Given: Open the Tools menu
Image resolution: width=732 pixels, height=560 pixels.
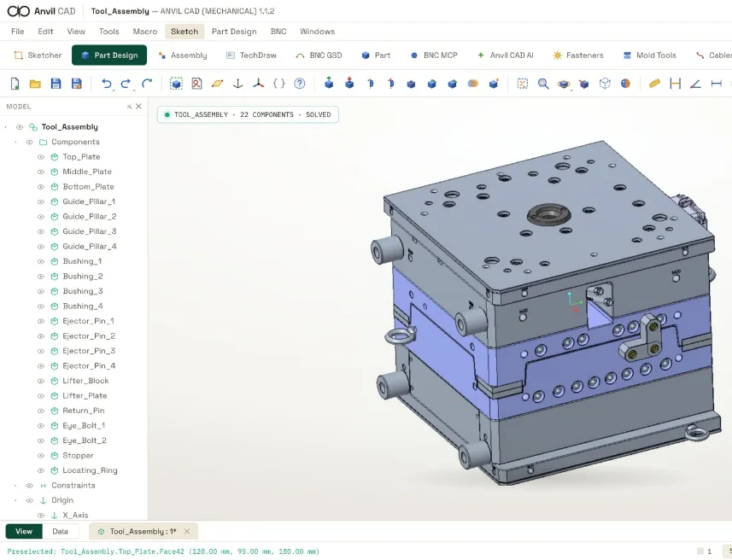Looking at the screenshot, I should point(108,32).
